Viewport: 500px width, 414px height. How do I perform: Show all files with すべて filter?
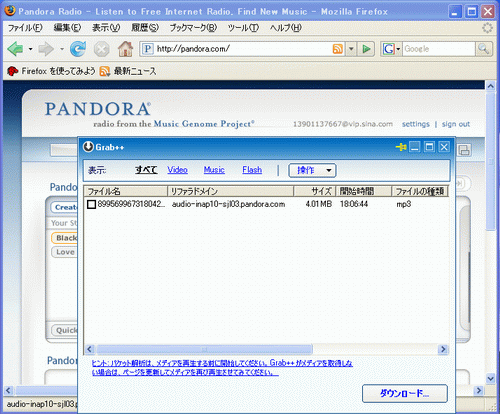(146, 170)
